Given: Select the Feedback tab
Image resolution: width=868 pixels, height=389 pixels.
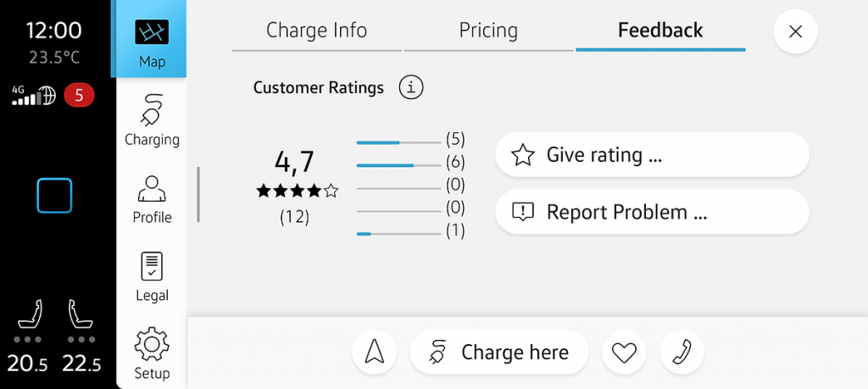Looking at the screenshot, I should pyautogui.click(x=660, y=31).
